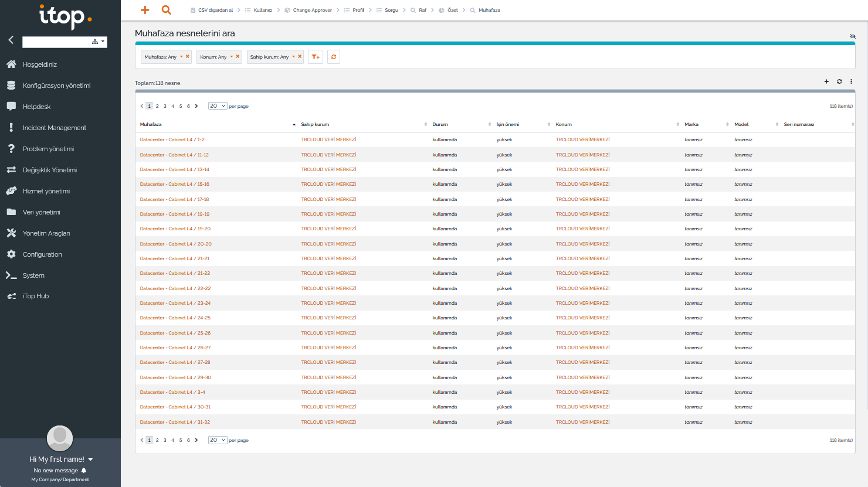
Task: Refresh search results with orange reload button
Action: point(334,57)
